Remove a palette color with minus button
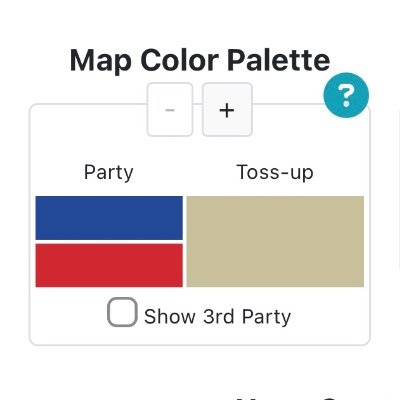The width and height of the screenshot is (400, 400). (170, 110)
